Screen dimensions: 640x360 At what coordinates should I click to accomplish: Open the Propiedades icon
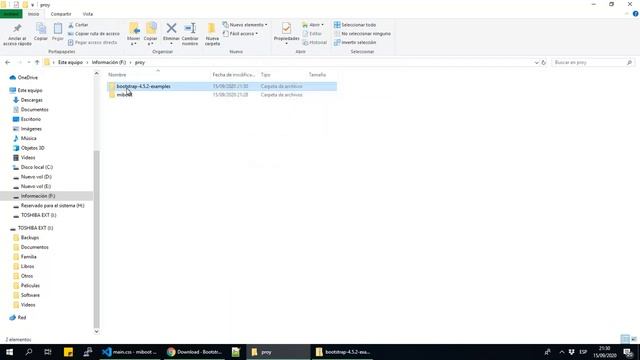click(x=286, y=33)
